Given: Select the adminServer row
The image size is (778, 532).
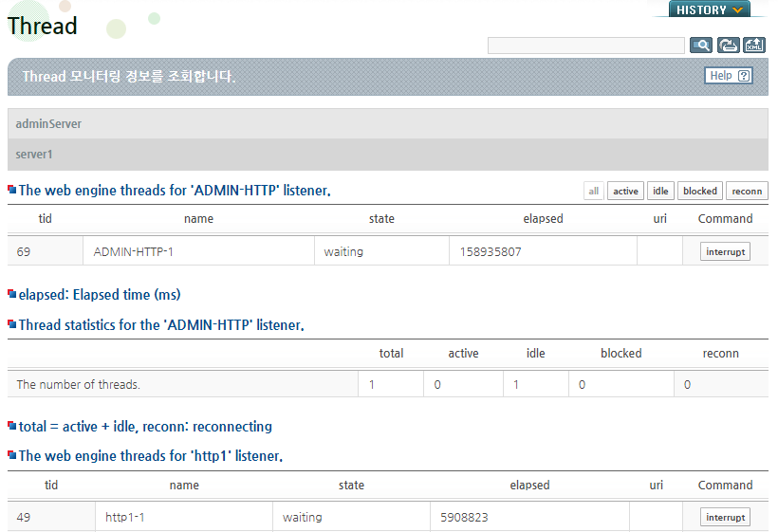Looking at the screenshot, I should pyautogui.click(x=388, y=124).
